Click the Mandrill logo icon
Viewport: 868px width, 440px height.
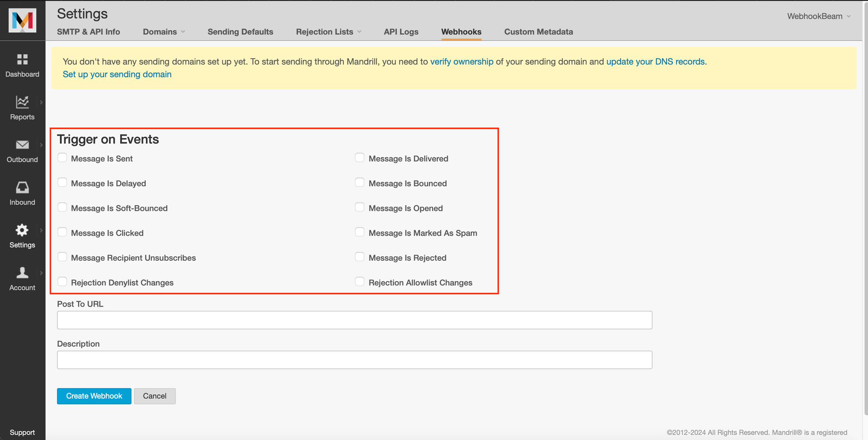22,20
